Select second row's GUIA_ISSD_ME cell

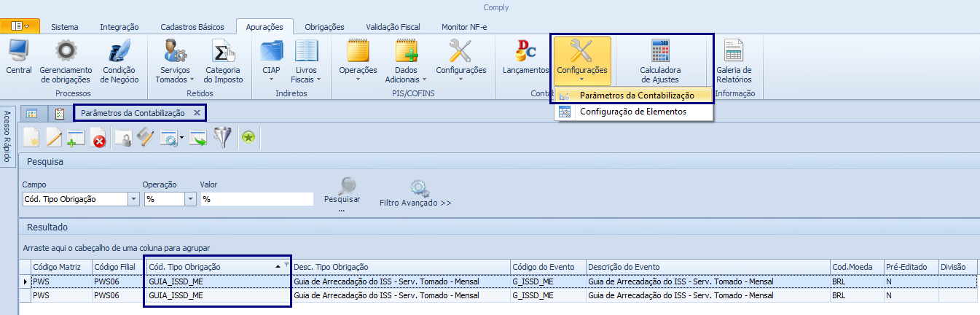[x=218, y=295]
